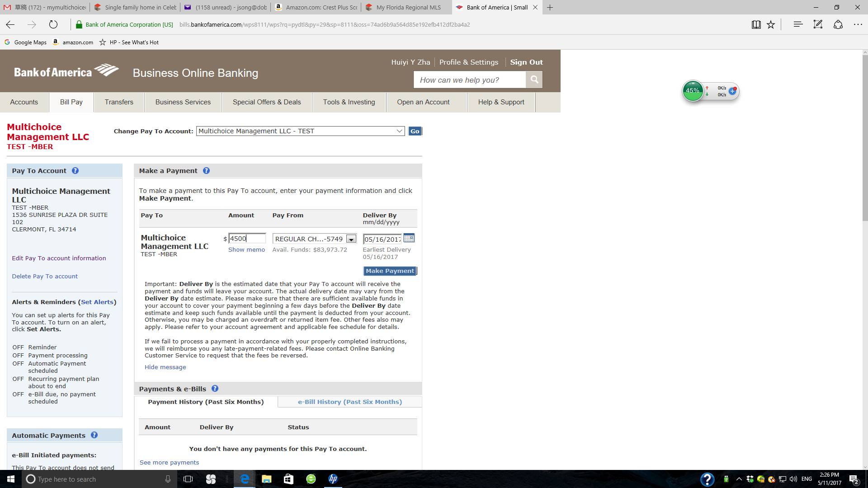
Task: Click help icon next to Automatic Payments
Action: click(x=94, y=435)
